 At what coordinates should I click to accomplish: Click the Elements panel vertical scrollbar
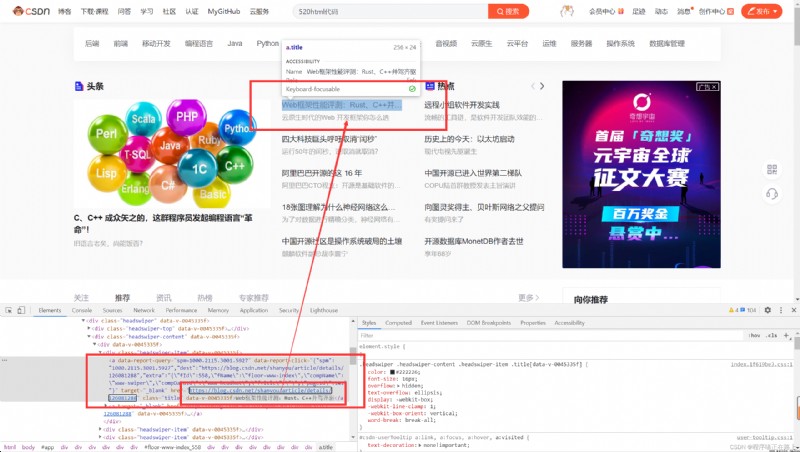(353, 355)
